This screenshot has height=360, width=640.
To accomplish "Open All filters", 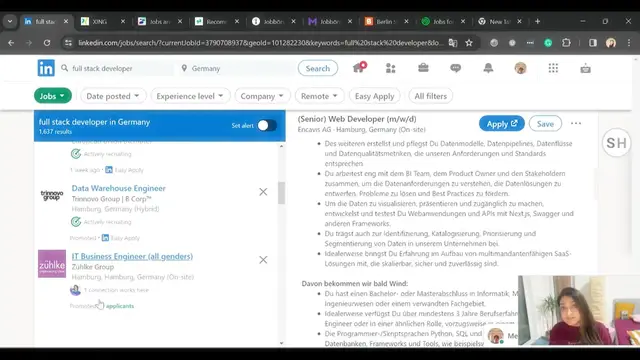I will (431, 96).
